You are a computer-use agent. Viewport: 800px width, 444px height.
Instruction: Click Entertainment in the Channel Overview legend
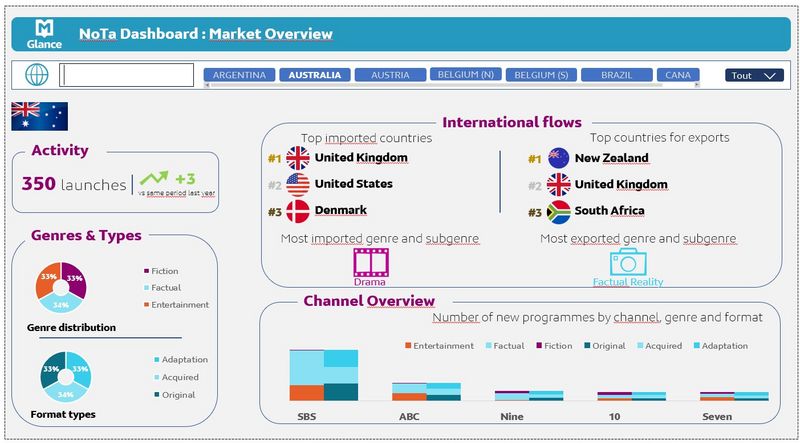pyautogui.click(x=439, y=346)
